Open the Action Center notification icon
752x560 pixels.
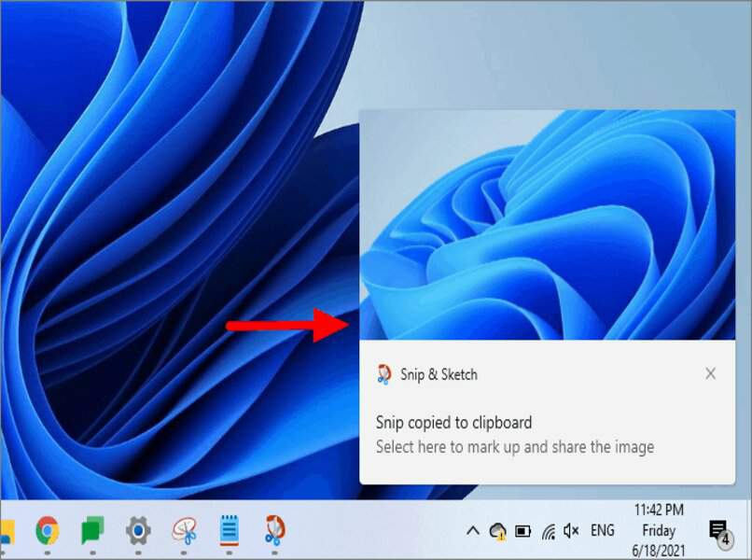click(x=718, y=531)
